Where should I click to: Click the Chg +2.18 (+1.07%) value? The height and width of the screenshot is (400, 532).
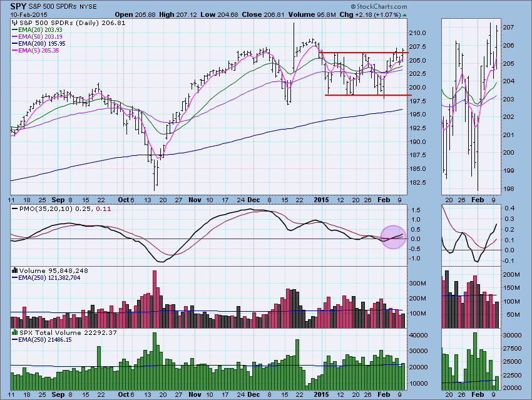click(370, 14)
